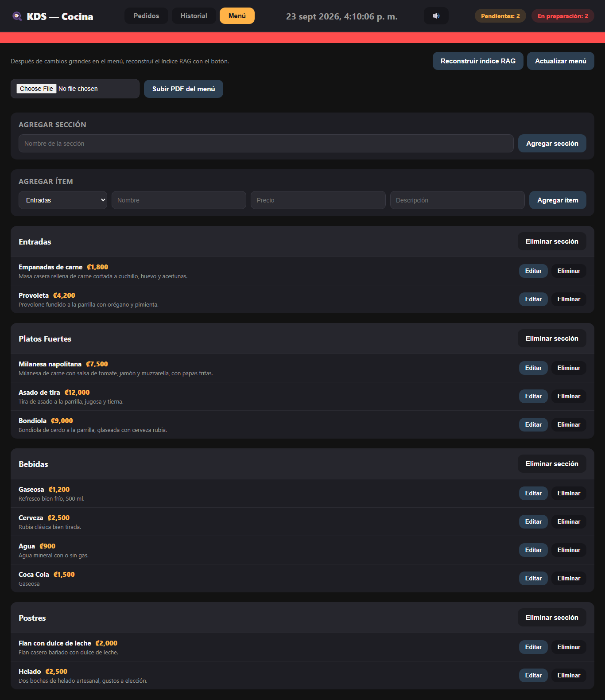
Task: Edit the Helado item
Action: (x=533, y=675)
